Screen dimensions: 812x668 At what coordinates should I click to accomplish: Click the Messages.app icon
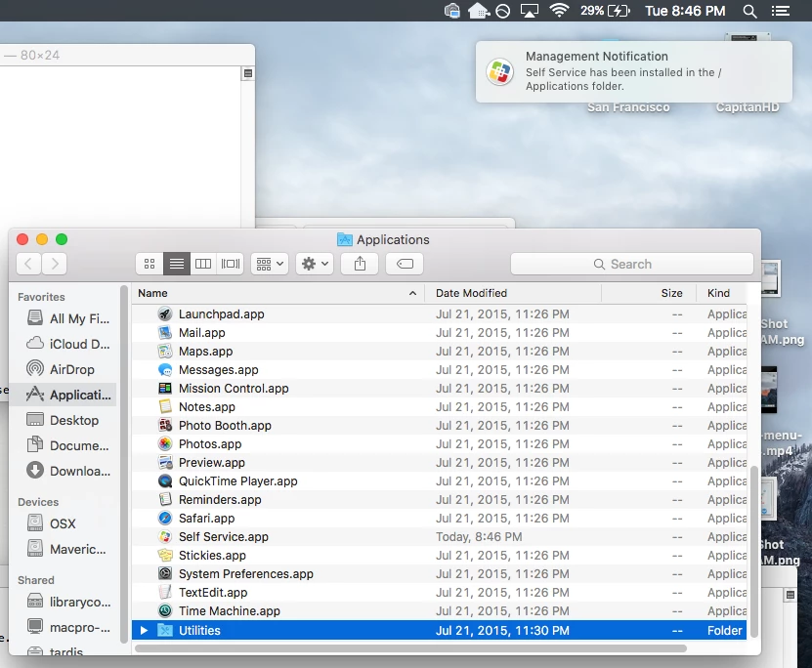(165, 370)
